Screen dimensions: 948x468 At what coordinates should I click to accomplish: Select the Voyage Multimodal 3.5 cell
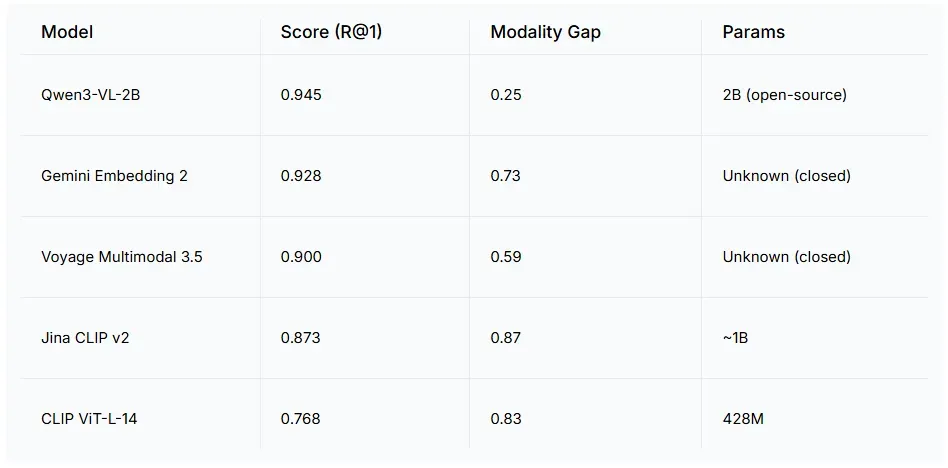[x=122, y=257]
